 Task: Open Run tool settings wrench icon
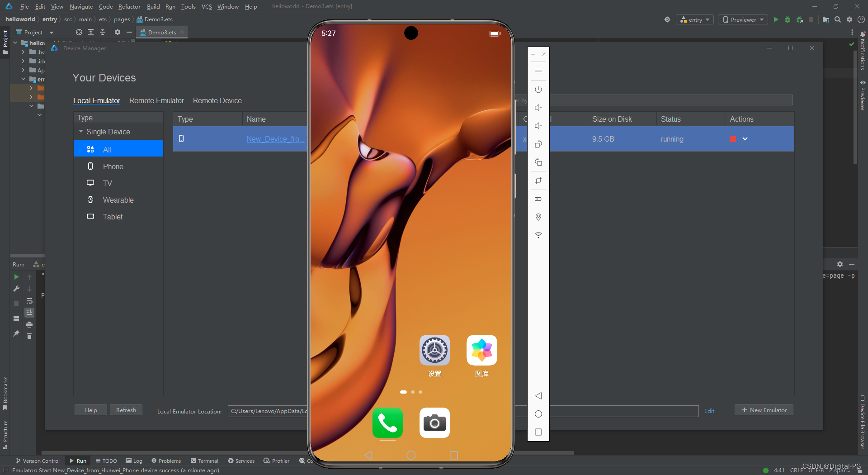click(16, 289)
